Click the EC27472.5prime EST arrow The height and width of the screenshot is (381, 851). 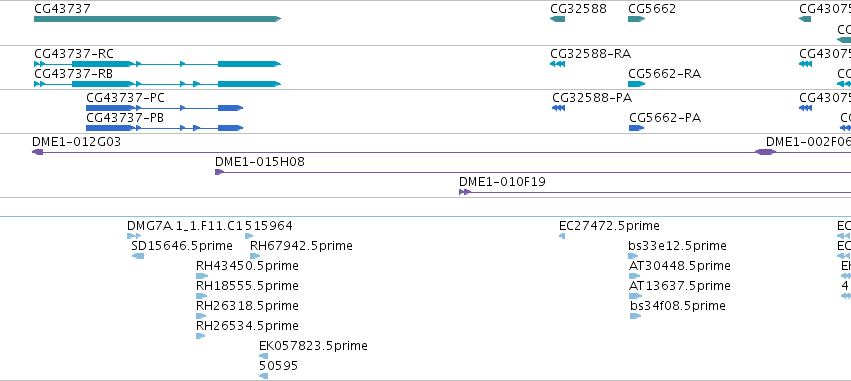[562, 236]
